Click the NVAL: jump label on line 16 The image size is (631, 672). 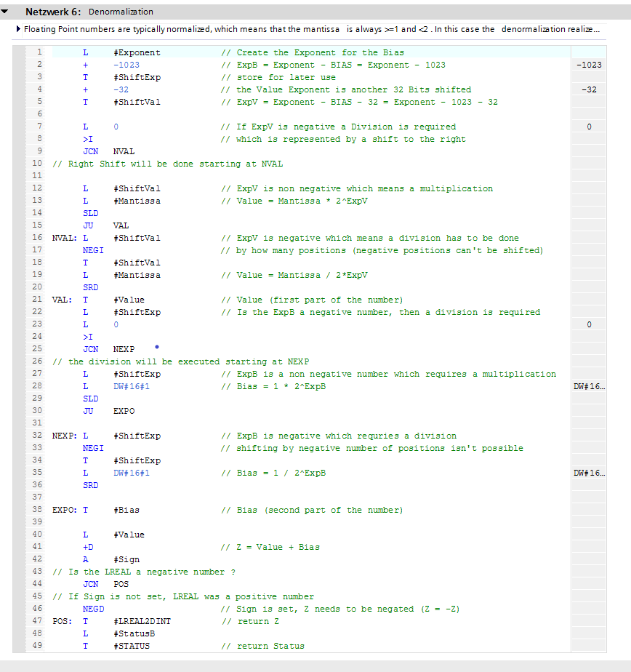tap(64, 238)
